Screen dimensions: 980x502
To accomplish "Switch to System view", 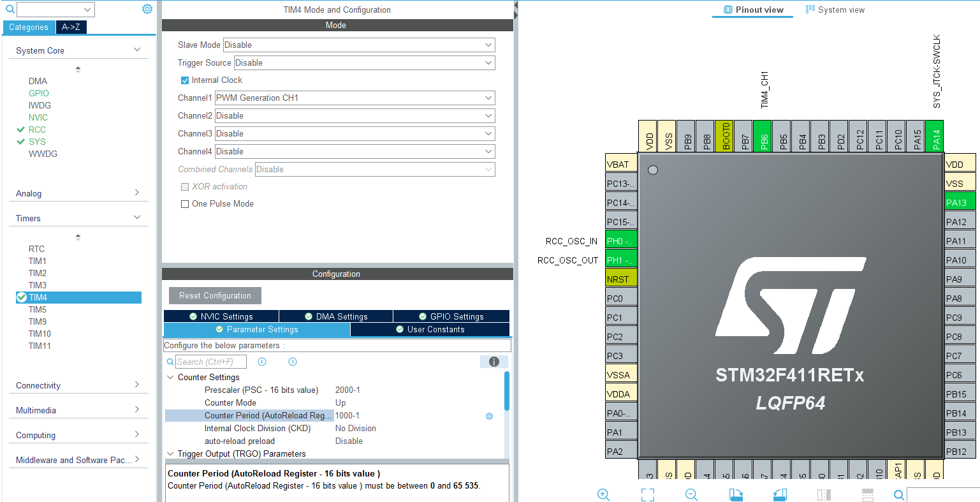I will [835, 10].
